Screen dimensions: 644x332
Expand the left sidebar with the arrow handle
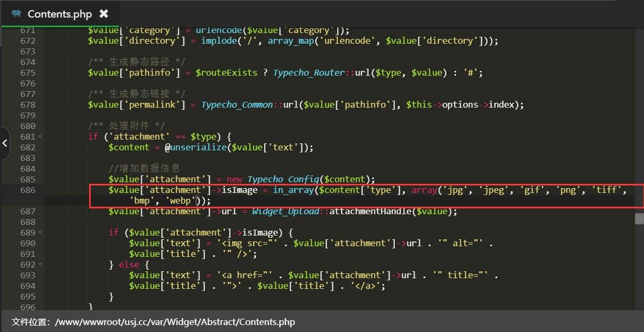point(5,143)
